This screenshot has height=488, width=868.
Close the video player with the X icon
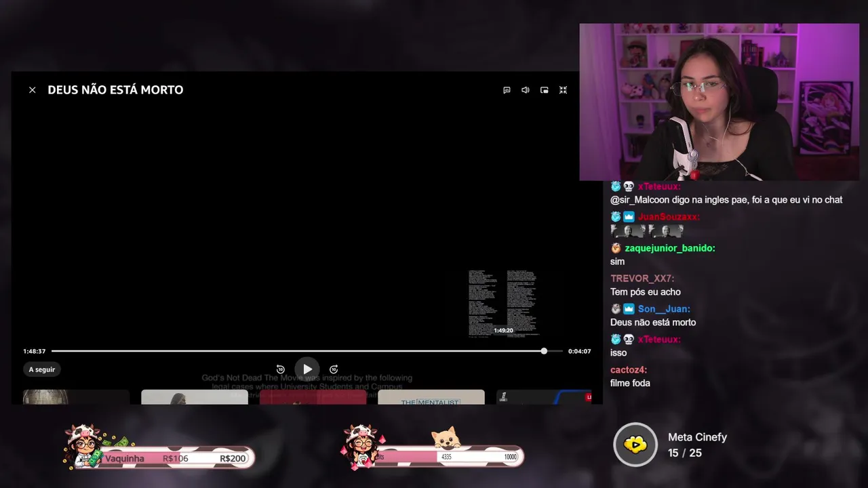tap(32, 90)
